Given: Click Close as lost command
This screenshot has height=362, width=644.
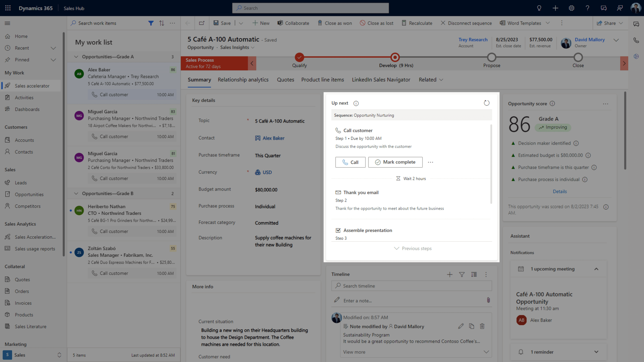Looking at the screenshot, I should tap(377, 23).
